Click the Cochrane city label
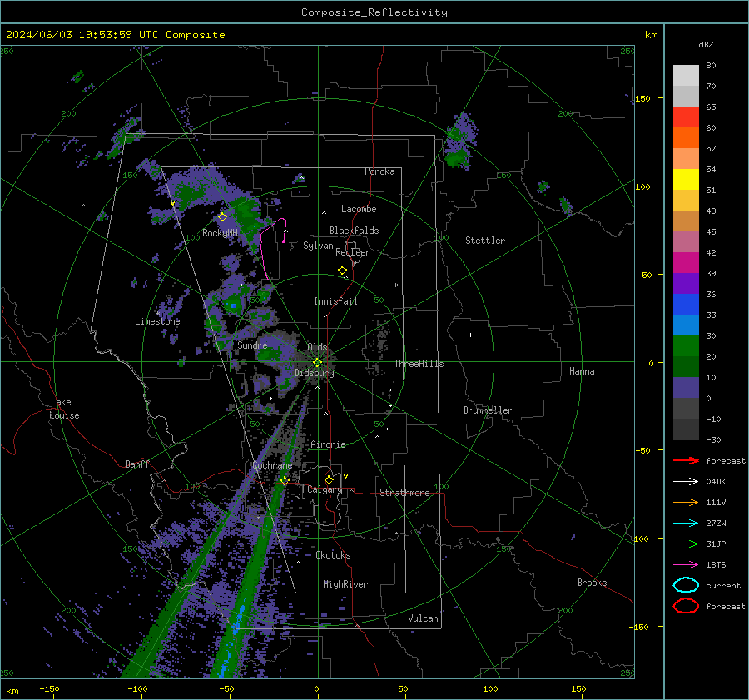The image size is (749, 700). pos(272,465)
